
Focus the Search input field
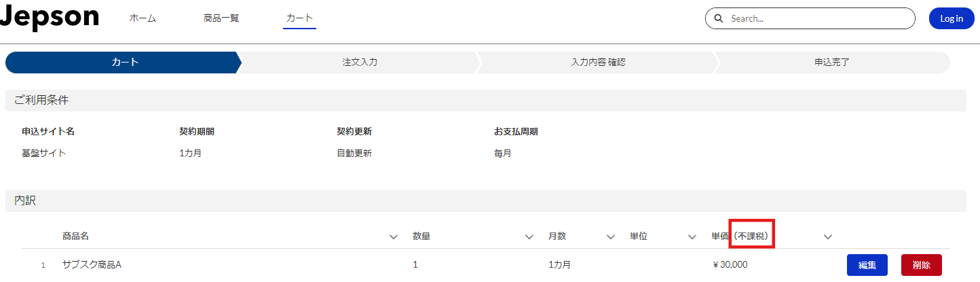(810, 18)
